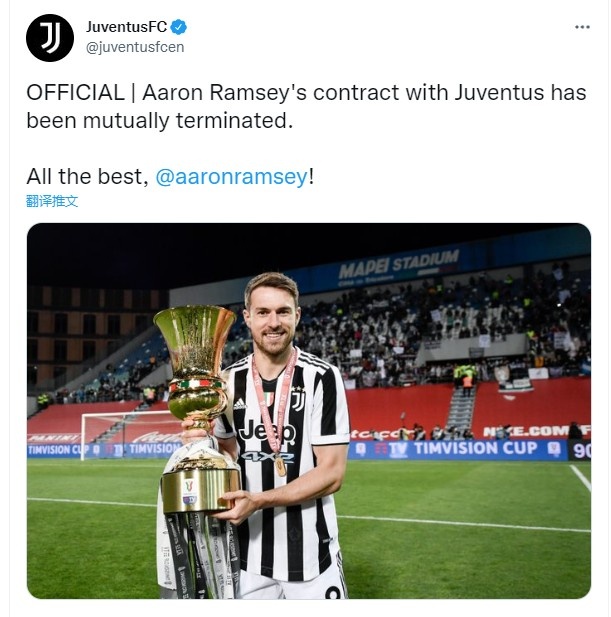Viewport: 611px width, 617px height.
Task: Click the MAPEI STADIUM sign in the photo
Action: click(x=399, y=264)
